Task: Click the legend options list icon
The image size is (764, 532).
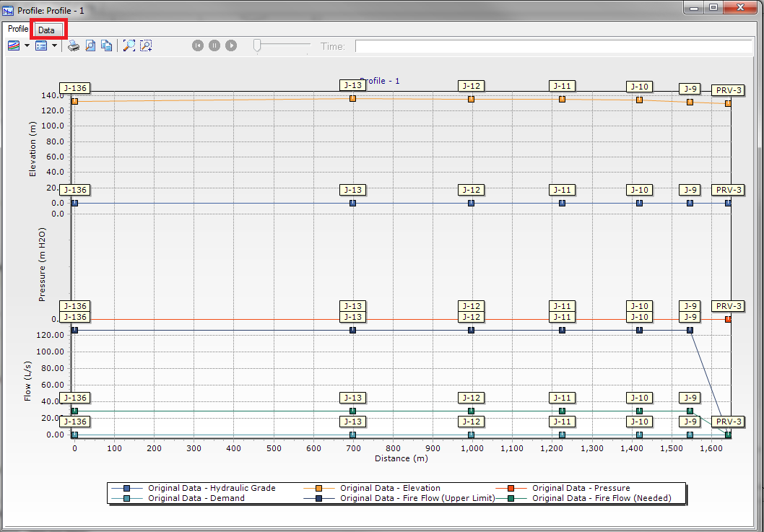Action: click(x=41, y=46)
